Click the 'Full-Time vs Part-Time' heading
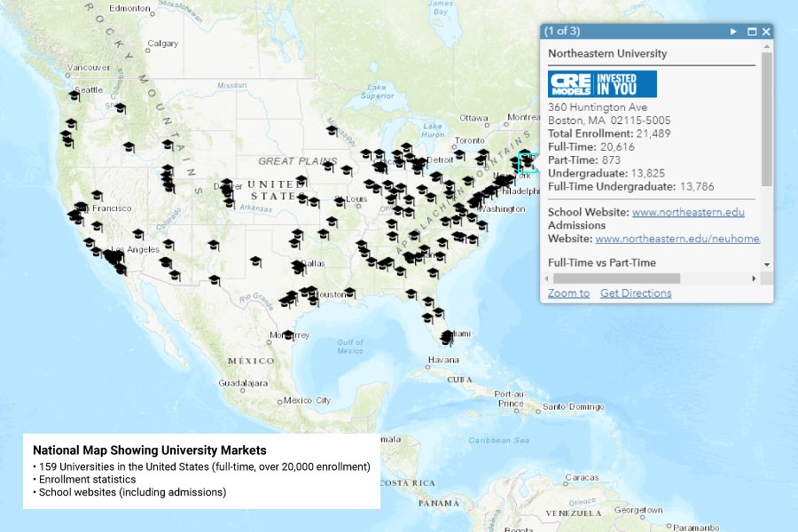This screenshot has width=798, height=532. (x=601, y=262)
